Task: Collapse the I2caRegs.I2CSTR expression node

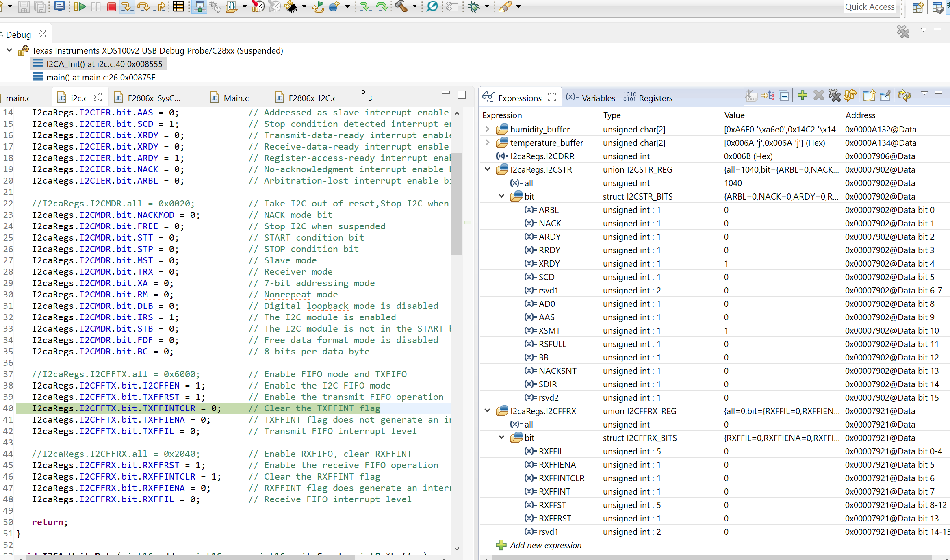Action: 487,169
